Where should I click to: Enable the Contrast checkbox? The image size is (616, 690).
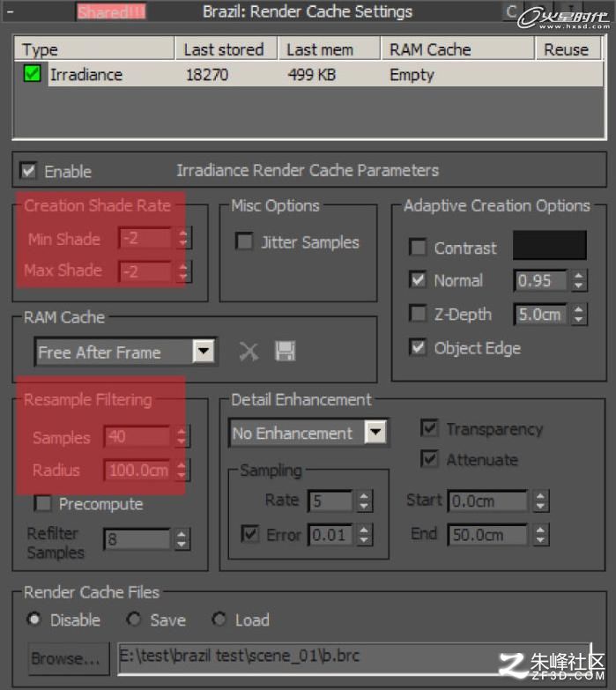(418, 248)
